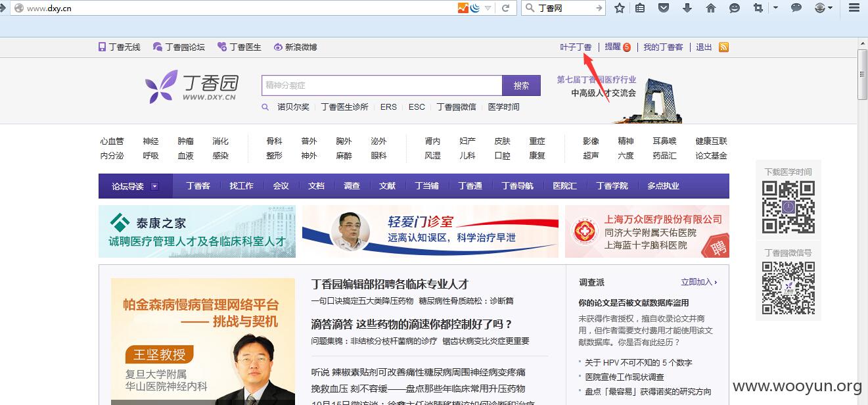Viewport: 868px width, 405px height.
Task: Click the 丁香园微信号 QR code
Action: (788, 288)
